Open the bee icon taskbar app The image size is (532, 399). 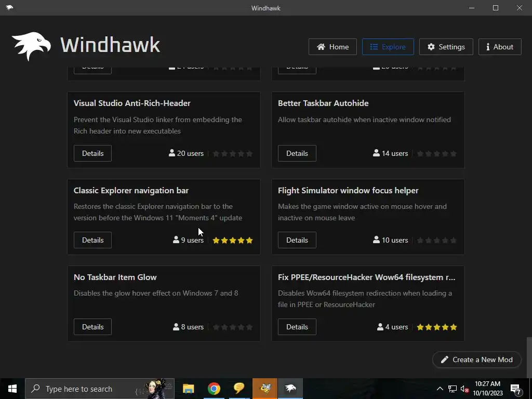(265, 389)
